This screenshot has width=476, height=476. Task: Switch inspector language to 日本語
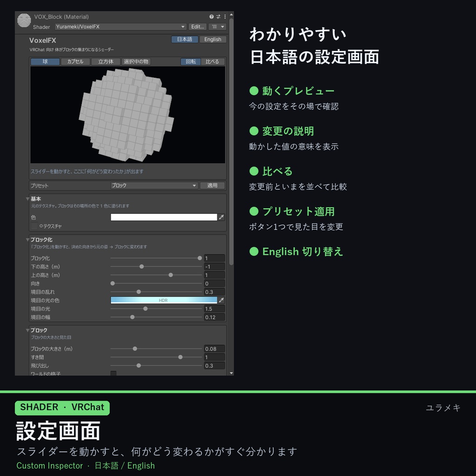(185, 40)
